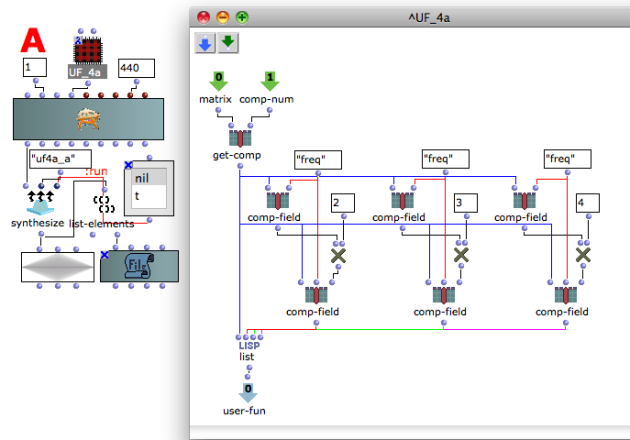Click the get-comp output connector

[x=240, y=166]
